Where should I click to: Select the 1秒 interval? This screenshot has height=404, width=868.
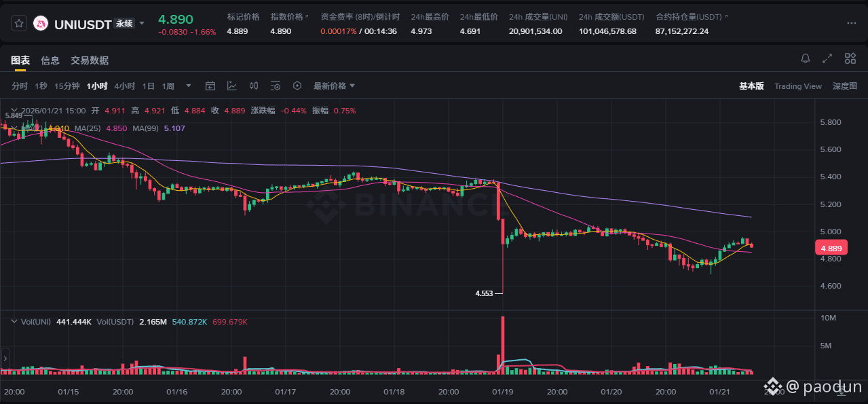41,86
